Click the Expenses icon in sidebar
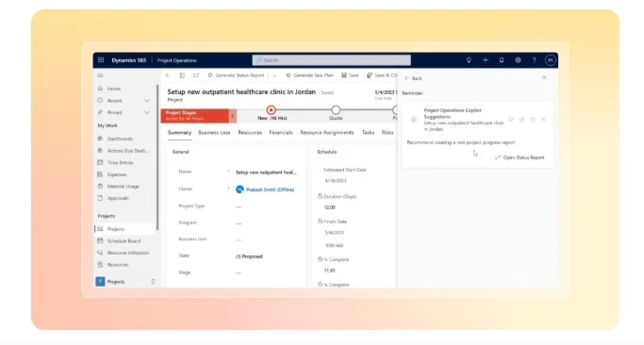This screenshot has height=345, width=644. [x=100, y=174]
